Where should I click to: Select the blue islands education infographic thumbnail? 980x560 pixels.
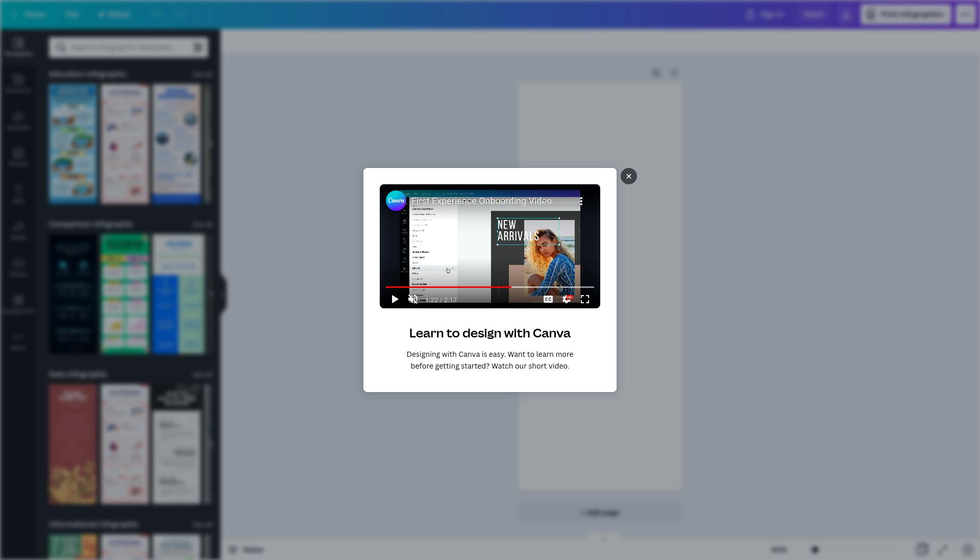point(73,144)
